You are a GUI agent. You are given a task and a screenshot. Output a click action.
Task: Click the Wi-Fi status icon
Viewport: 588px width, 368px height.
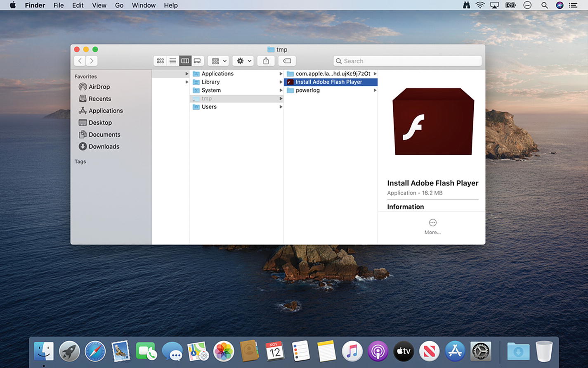pos(480,5)
